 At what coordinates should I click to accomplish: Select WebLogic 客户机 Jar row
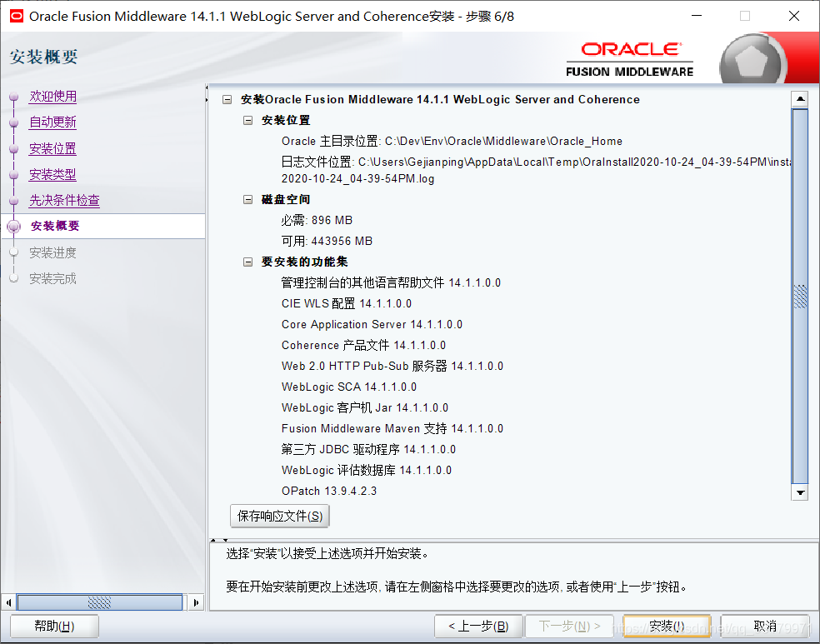364,407
